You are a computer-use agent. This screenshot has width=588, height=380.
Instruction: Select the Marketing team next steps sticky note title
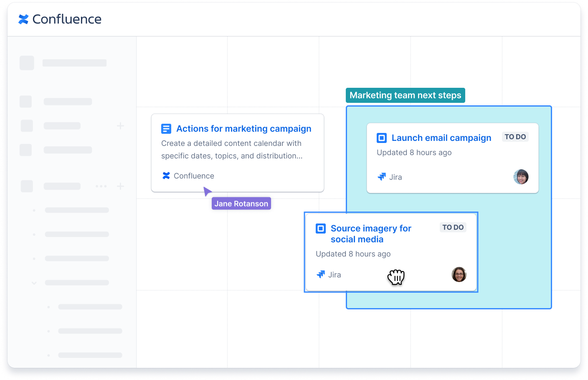(405, 95)
